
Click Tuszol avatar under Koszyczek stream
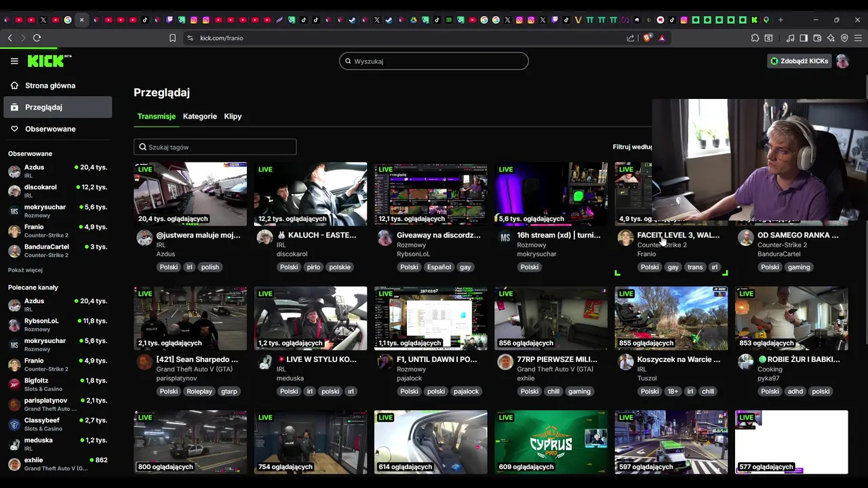tap(625, 361)
